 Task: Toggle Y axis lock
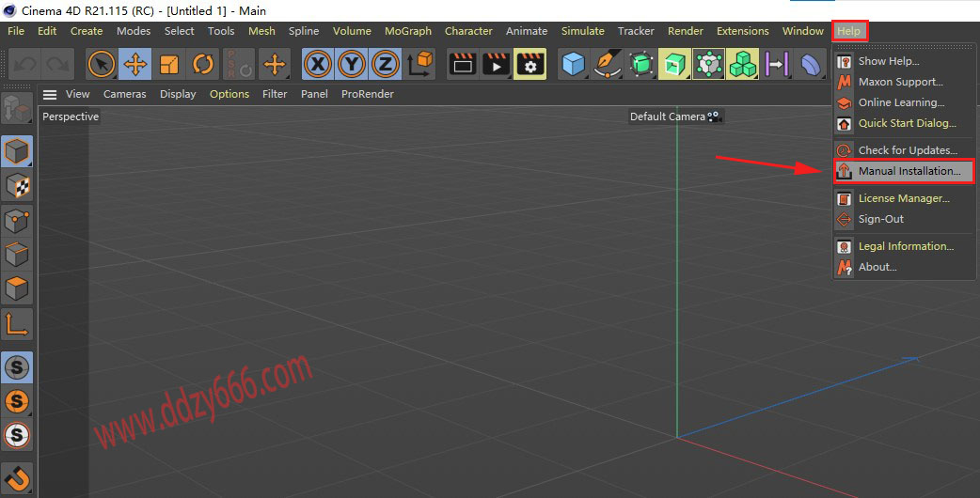pyautogui.click(x=351, y=64)
